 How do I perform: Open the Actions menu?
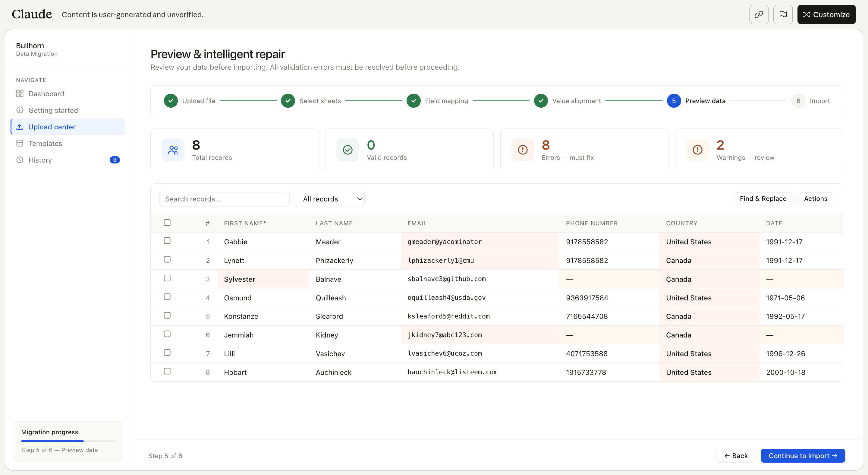tap(816, 198)
